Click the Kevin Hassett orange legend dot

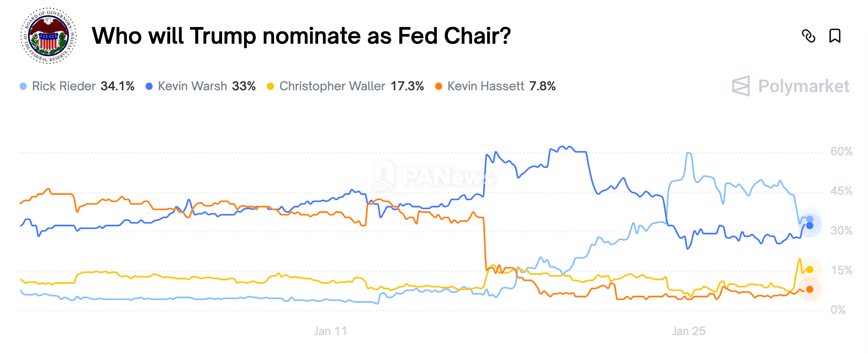tap(439, 86)
